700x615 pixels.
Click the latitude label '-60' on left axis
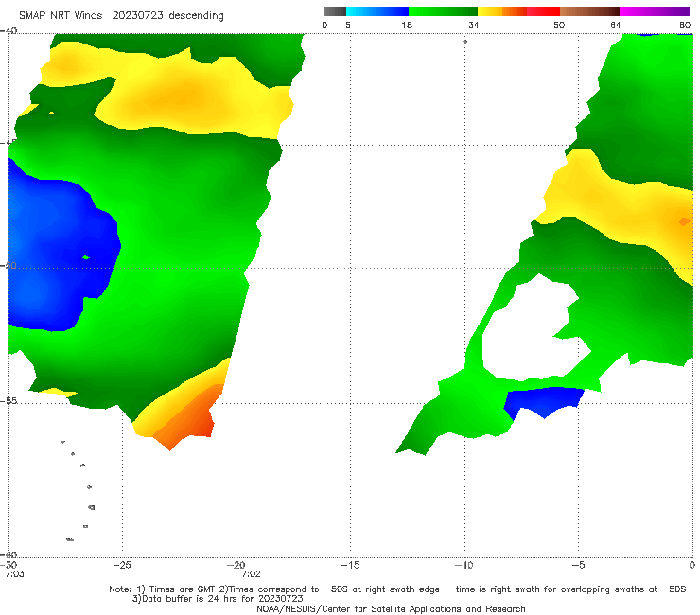(9, 554)
